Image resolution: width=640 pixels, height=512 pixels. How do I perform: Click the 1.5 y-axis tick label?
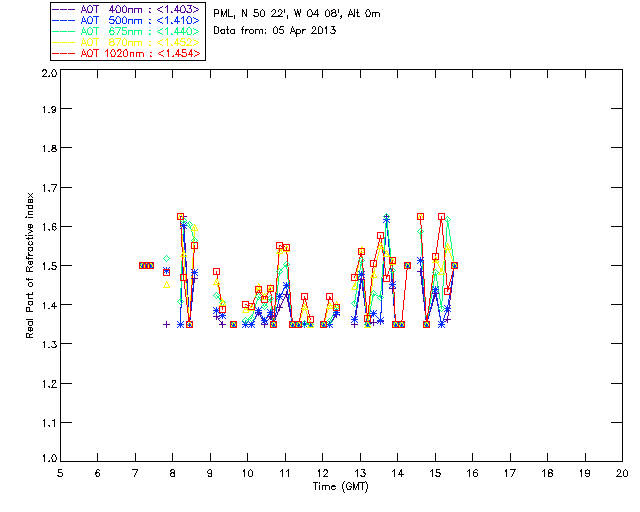[49, 266]
